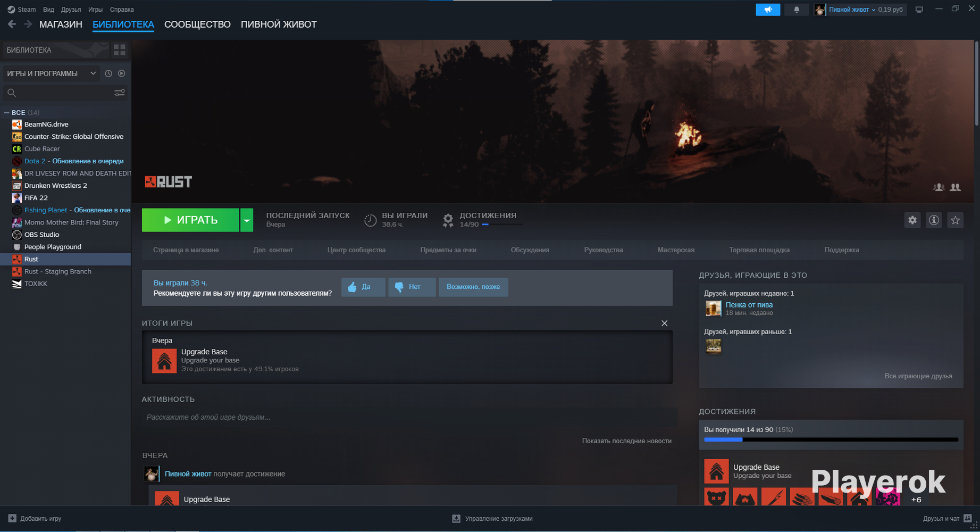Viewport: 980px width, 532px height.
Task: Switch library to grid collections view
Action: pos(120,50)
